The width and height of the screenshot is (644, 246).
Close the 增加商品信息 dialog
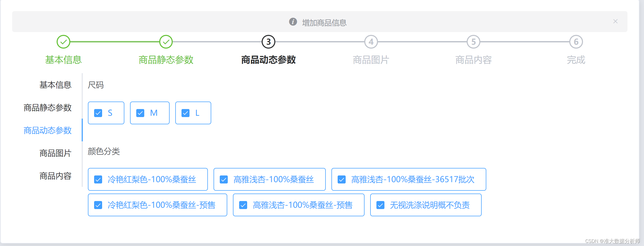click(x=615, y=21)
